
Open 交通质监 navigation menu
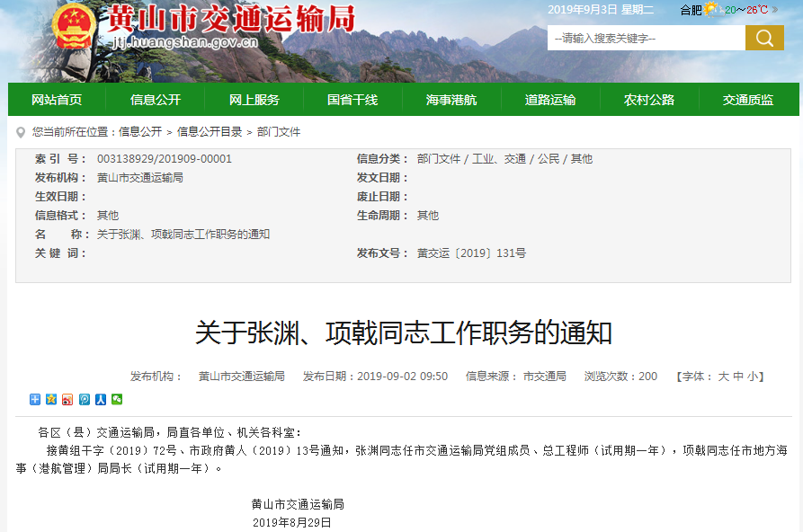(748, 100)
